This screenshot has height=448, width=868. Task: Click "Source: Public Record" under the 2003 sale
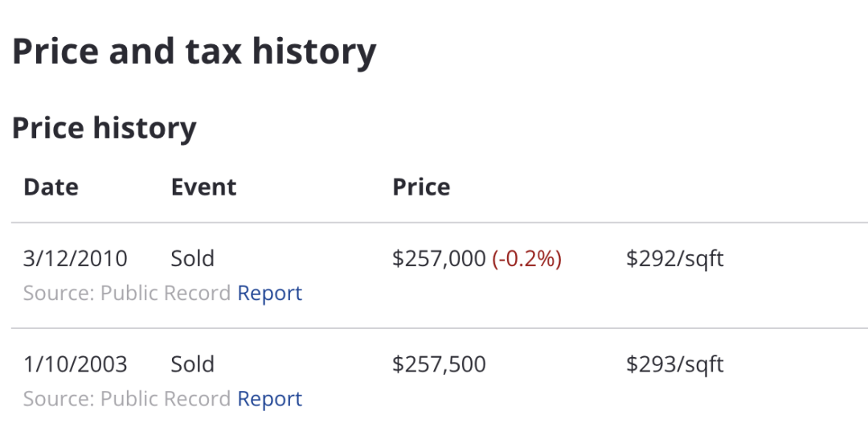127,399
